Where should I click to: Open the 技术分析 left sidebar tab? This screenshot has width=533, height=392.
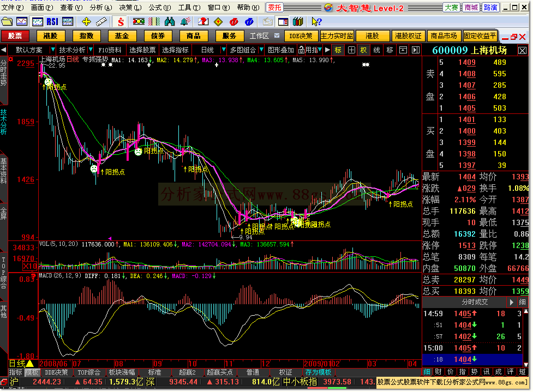pos(3,122)
